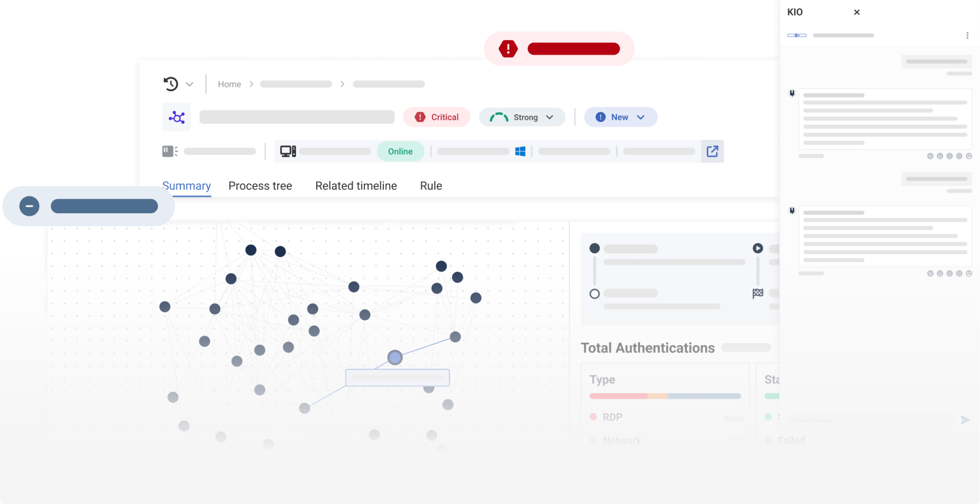Click the send message arrow icon
Viewport: 980px width, 504px height.
(965, 420)
